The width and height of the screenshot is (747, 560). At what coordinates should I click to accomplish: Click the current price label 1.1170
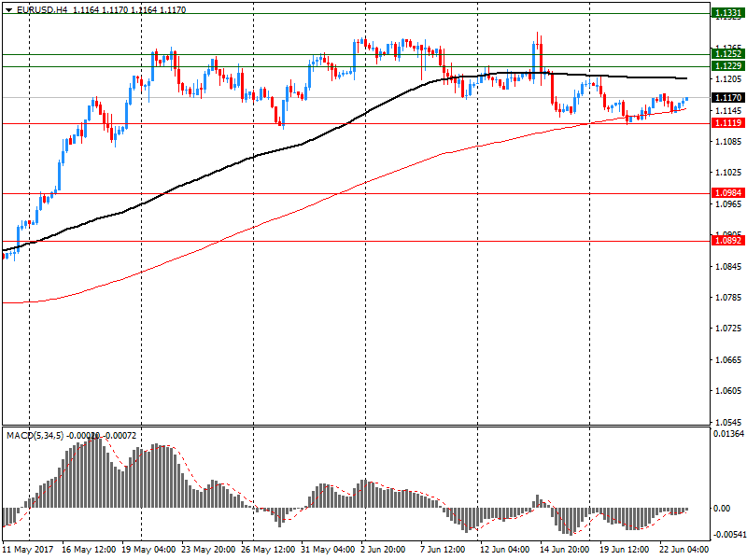(727, 98)
